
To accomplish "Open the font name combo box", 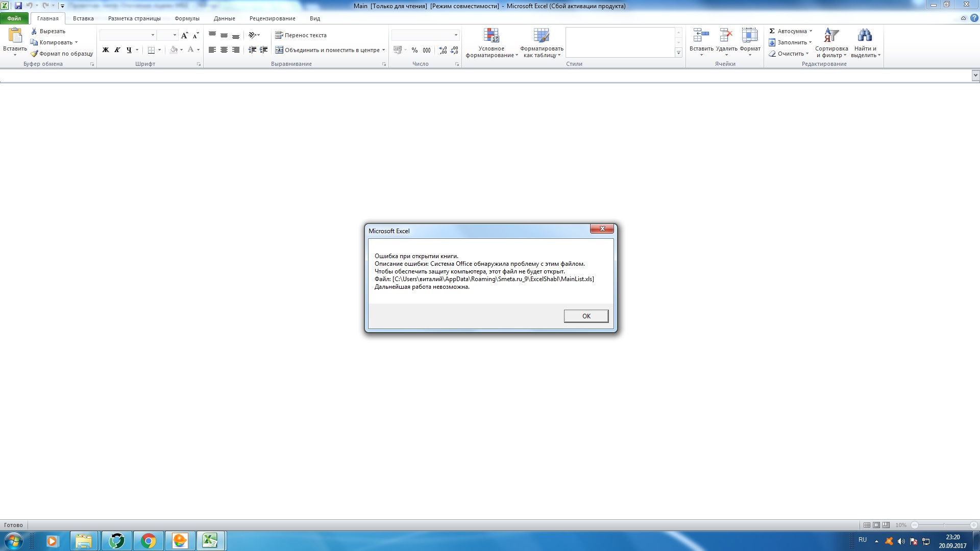I will [x=128, y=35].
